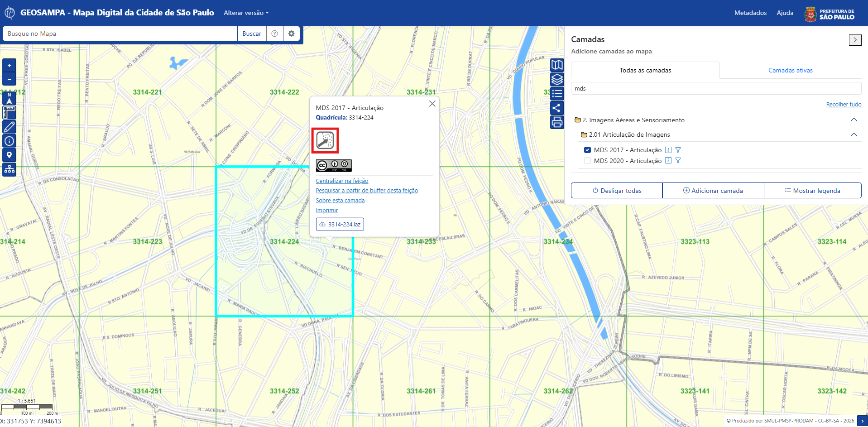Screen dimensions: 868x427
Task: Open search settings gear icon
Action: click(291, 34)
